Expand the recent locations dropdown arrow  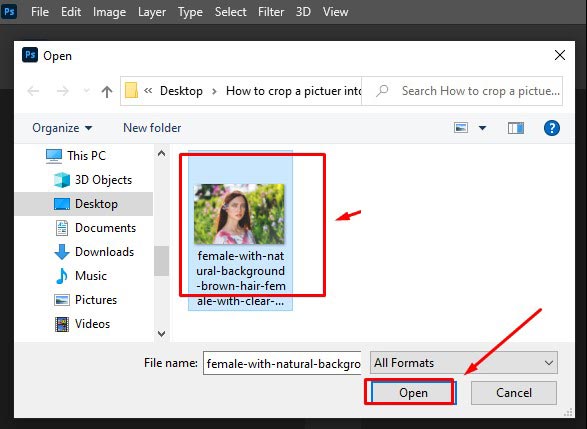(86, 91)
